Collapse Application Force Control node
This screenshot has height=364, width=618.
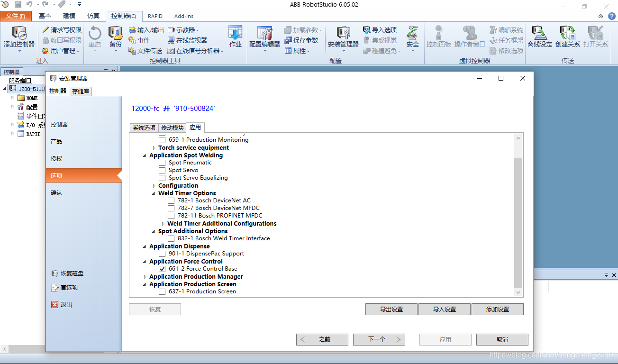145,262
